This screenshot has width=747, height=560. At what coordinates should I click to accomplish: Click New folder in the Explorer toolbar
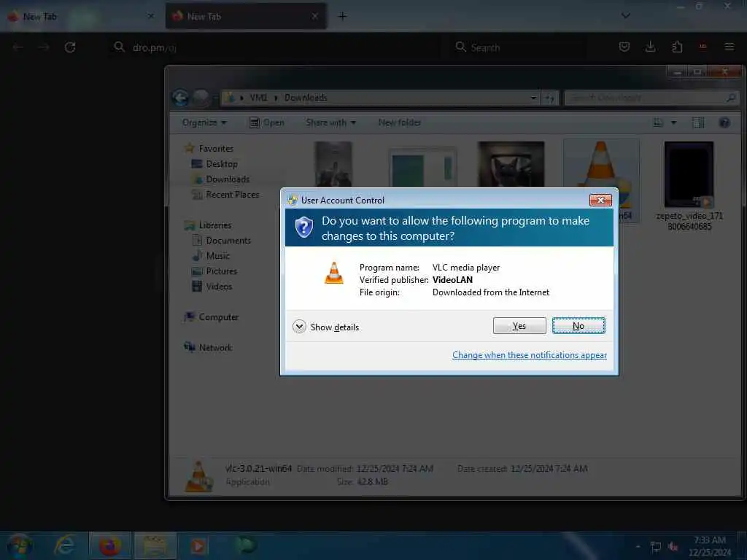[400, 122]
